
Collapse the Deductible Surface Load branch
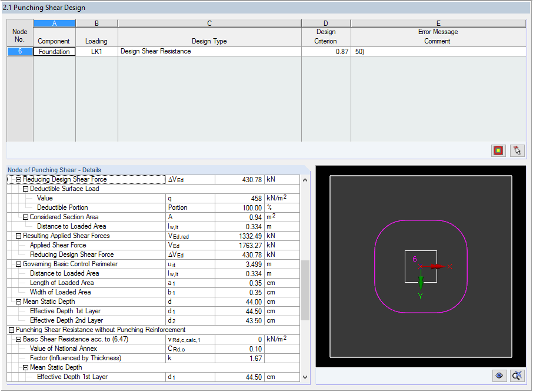(x=24, y=189)
